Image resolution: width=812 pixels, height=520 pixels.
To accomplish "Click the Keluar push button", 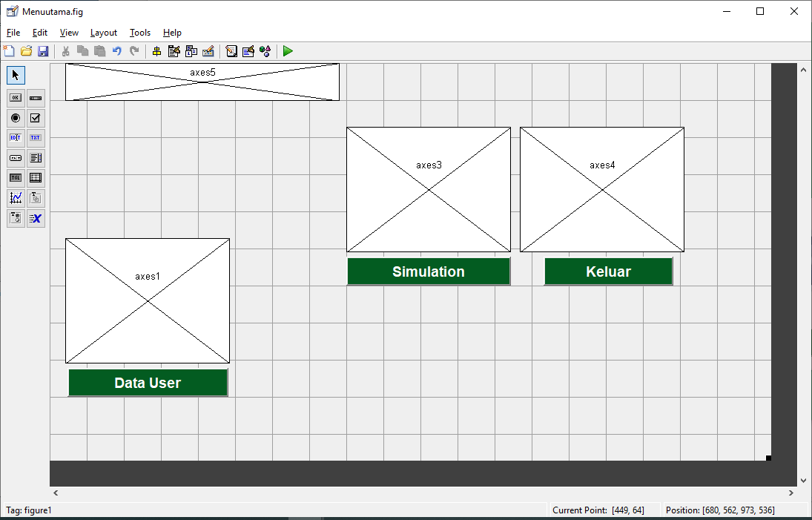I will (608, 271).
